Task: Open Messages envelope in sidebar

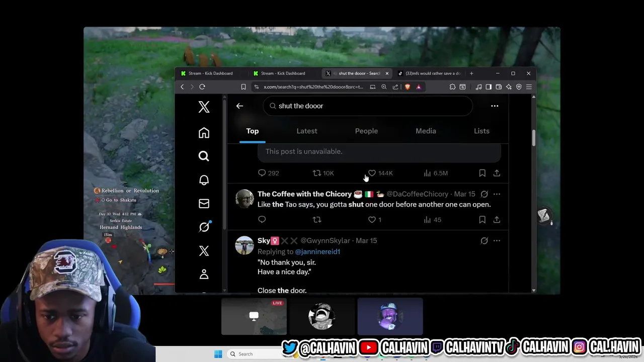Action: pos(204,204)
